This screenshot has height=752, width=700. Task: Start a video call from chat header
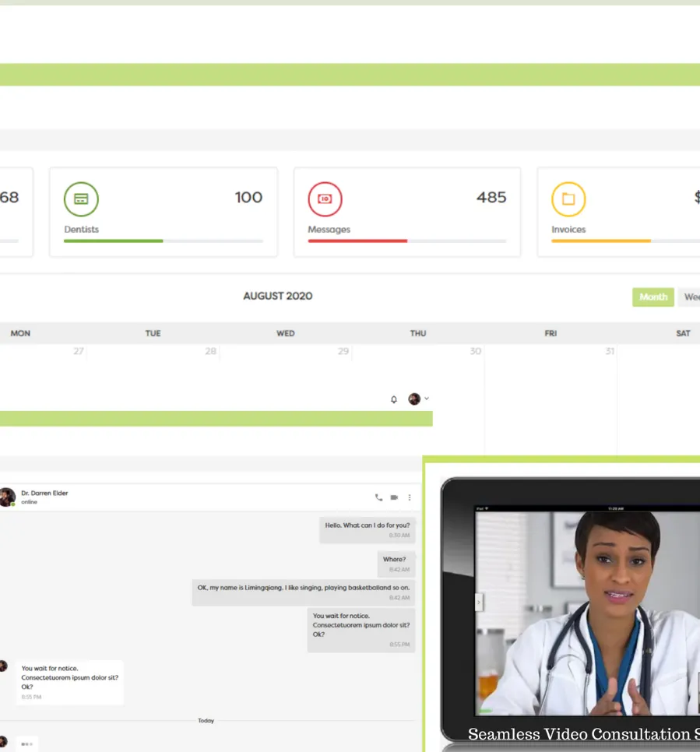click(x=394, y=497)
